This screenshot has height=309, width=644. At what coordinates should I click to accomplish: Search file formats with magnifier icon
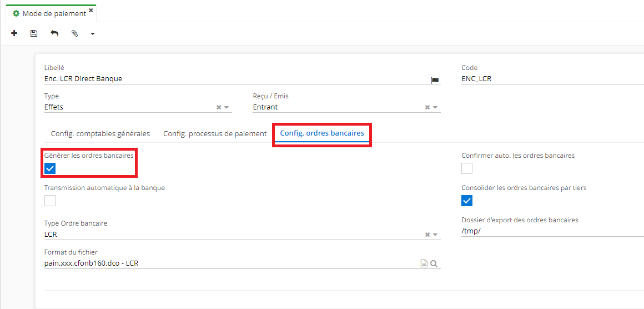tap(434, 264)
